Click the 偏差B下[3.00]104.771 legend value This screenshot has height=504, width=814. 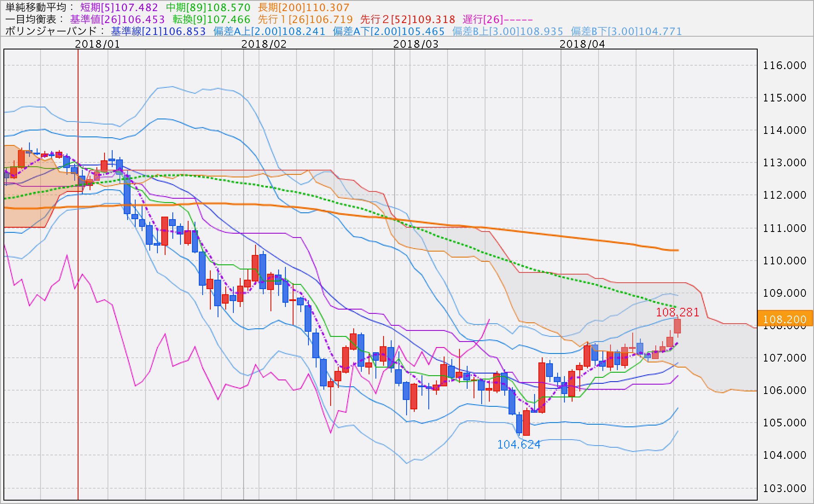626,31
